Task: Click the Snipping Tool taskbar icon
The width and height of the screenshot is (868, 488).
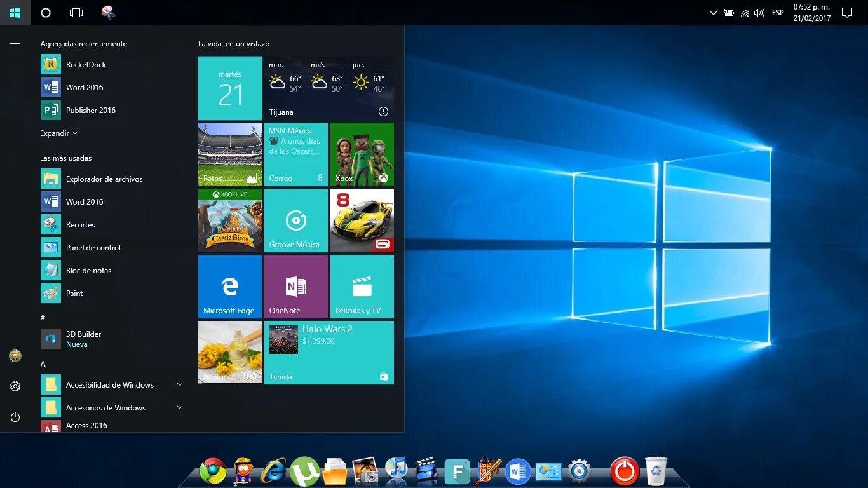Action: [109, 12]
